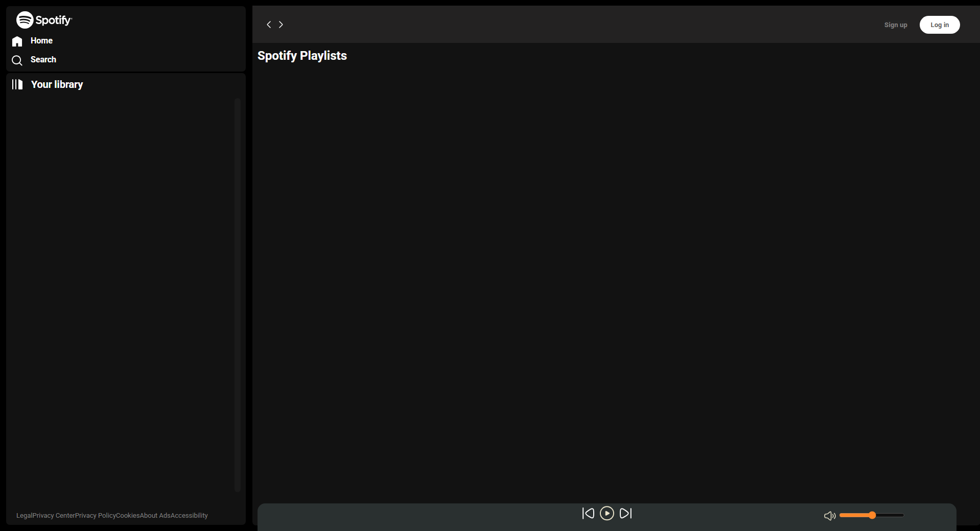Mute with the volume speaker icon
This screenshot has height=531, width=980.
(830, 516)
